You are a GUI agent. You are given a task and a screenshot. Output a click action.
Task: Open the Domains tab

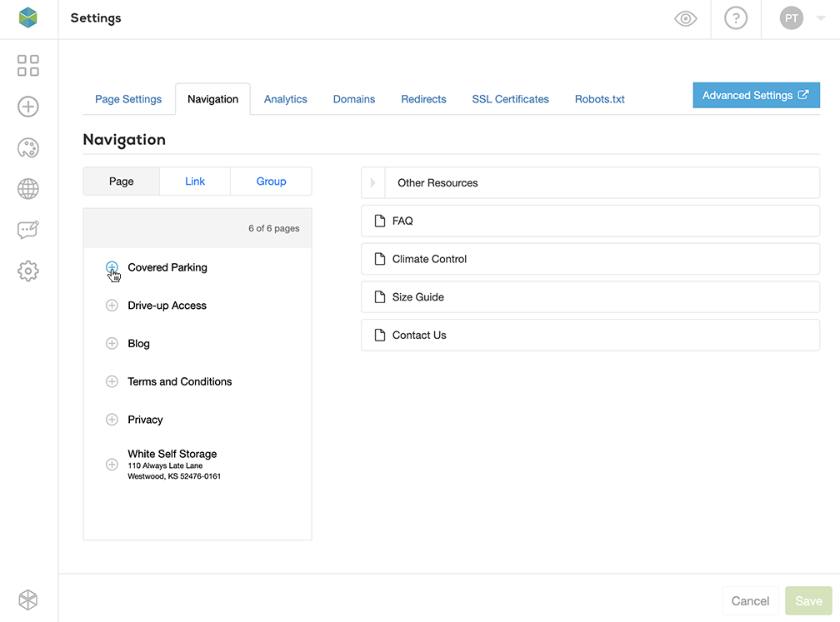(354, 99)
